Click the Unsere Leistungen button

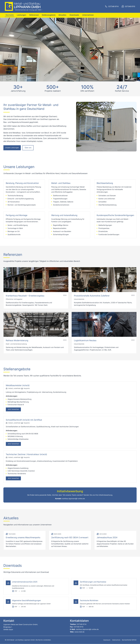[x=12, y=148]
